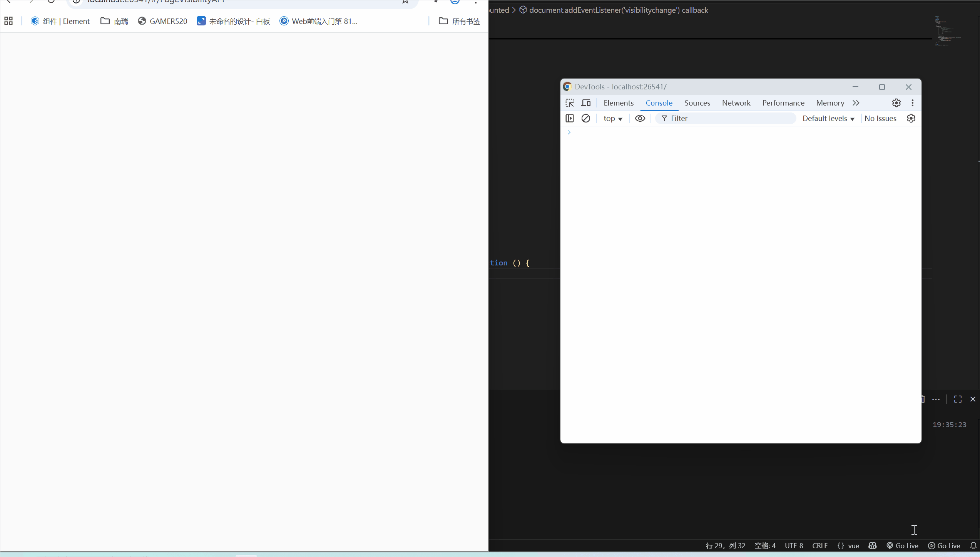Open DevTools customize three-dot menu
The width and height of the screenshot is (980, 557).
point(912,103)
